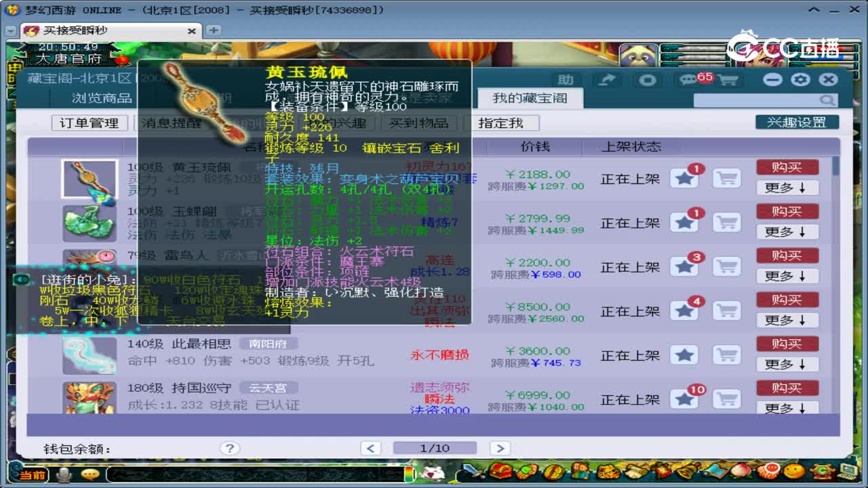Toggle favorite star on ¥8500.00 row
This screenshot has width=868, height=488.
685,311
